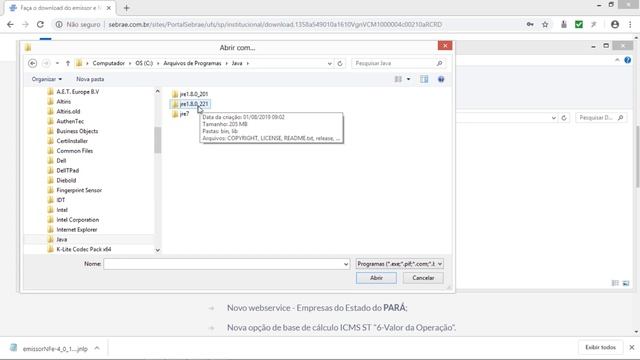Image resolution: width=640 pixels, height=360 pixels.
Task: Click the folder tree scroll down arrow
Action: (x=158, y=250)
